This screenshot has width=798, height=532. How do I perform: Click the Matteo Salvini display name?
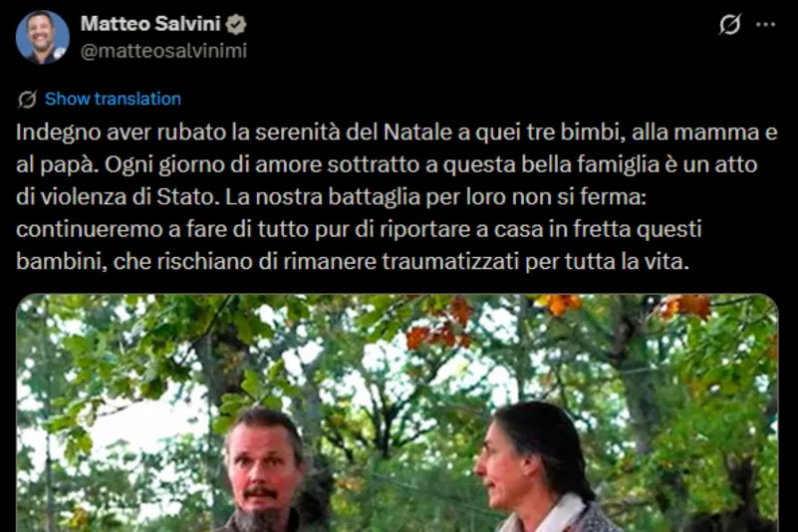coord(150,24)
